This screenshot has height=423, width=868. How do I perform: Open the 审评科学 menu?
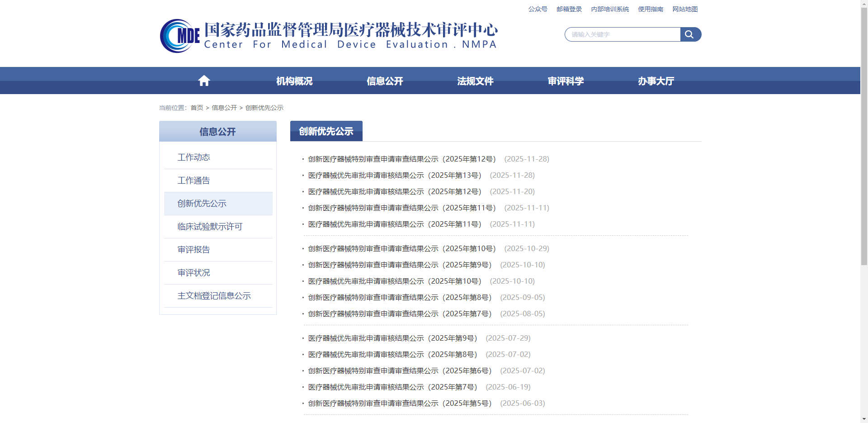click(566, 81)
